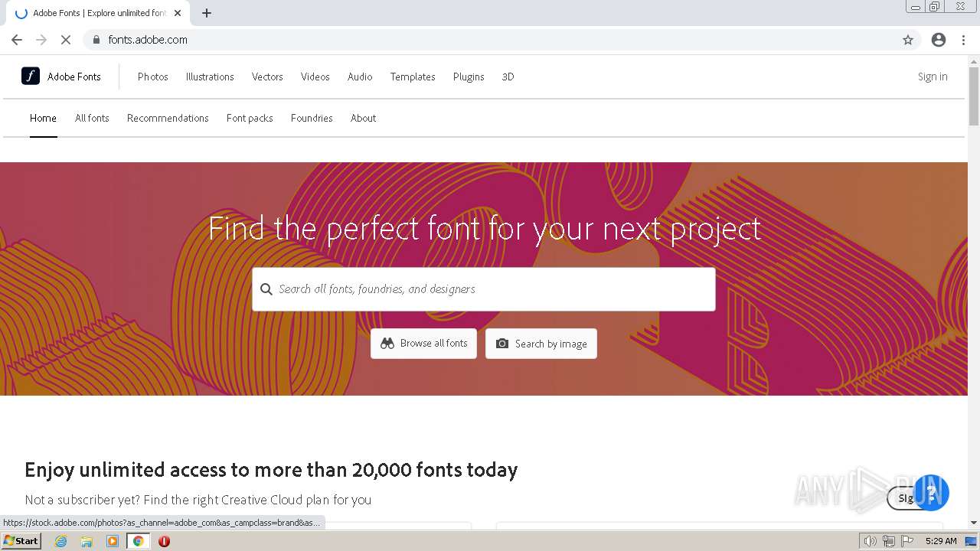Open Chrome three-dot menu
This screenshot has height=551, width=980.
[963, 40]
